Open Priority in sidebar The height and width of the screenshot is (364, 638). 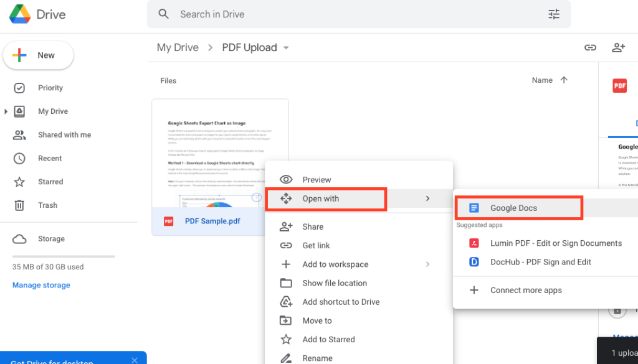50,88
